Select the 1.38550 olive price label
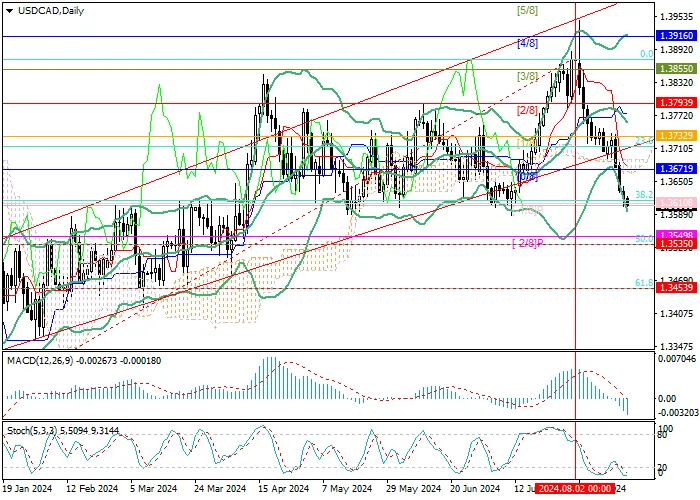 (677, 69)
